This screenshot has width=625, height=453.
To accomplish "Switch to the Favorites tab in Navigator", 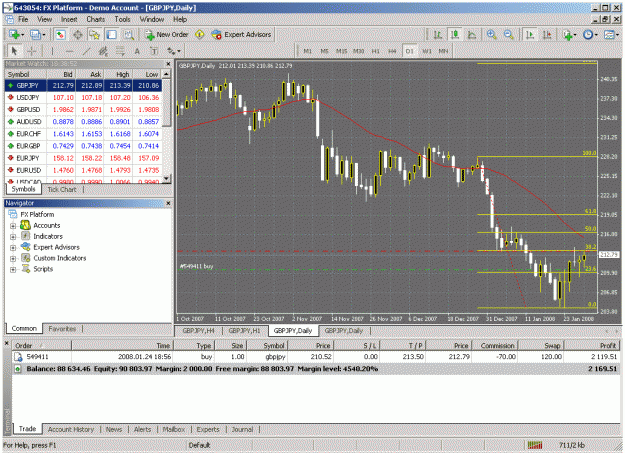I will click(62, 329).
